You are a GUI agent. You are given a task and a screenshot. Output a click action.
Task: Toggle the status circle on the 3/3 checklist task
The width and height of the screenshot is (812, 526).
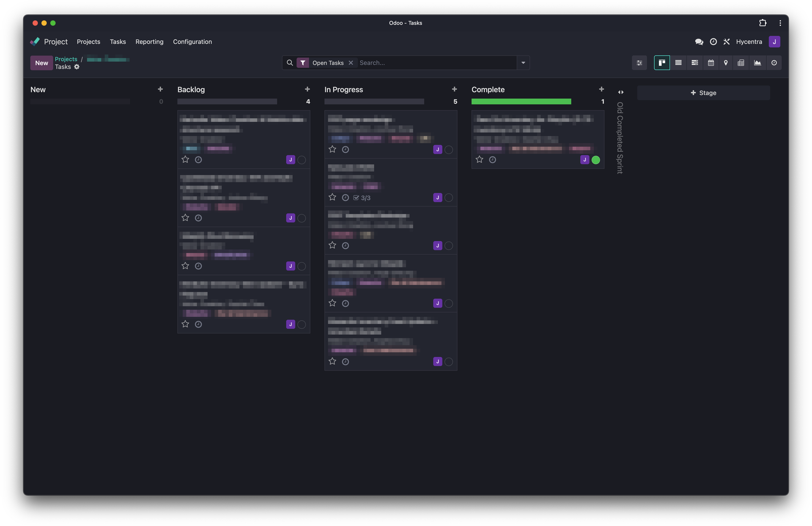pyautogui.click(x=449, y=198)
